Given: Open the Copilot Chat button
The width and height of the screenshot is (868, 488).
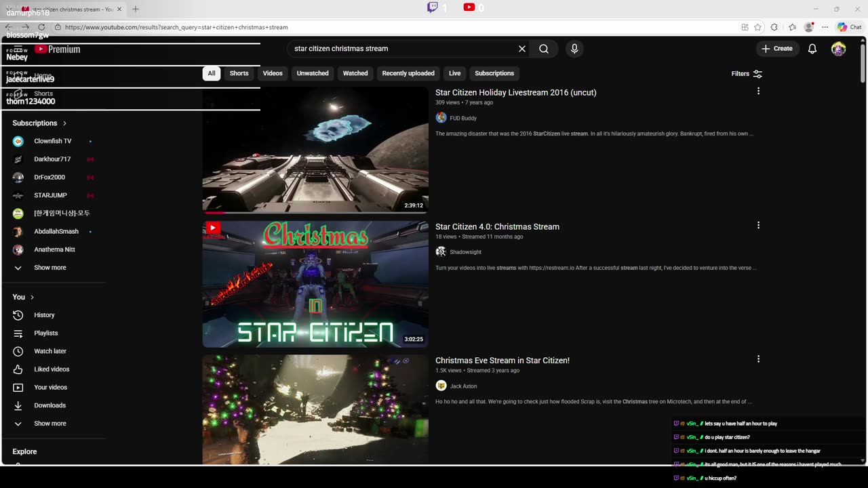Looking at the screenshot, I should pos(849,27).
